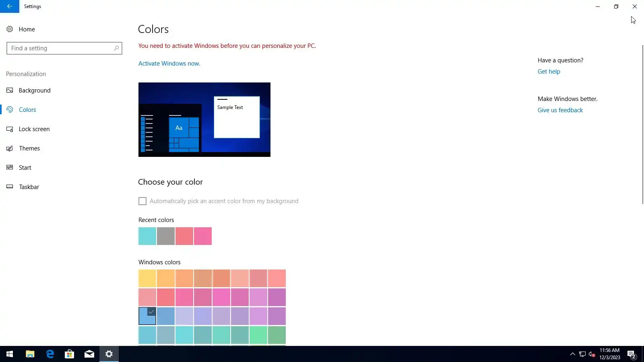Click the red 'You need to activate Windows' message
644x362 pixels.
point(227,46)
